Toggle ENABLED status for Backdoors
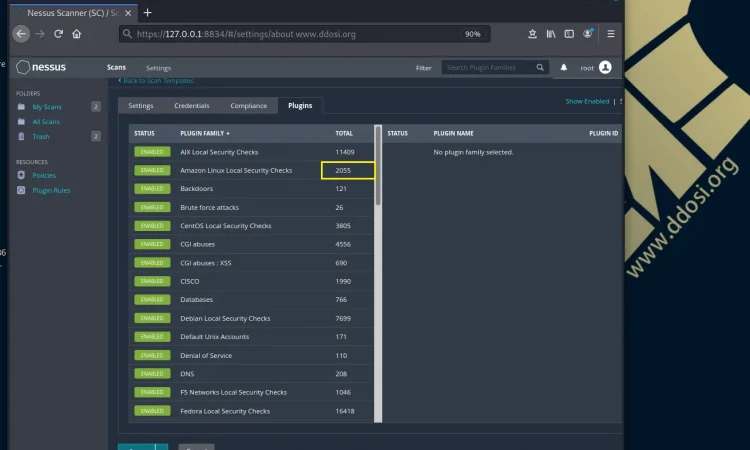This screenshot has width=750, height=450. 152,188
